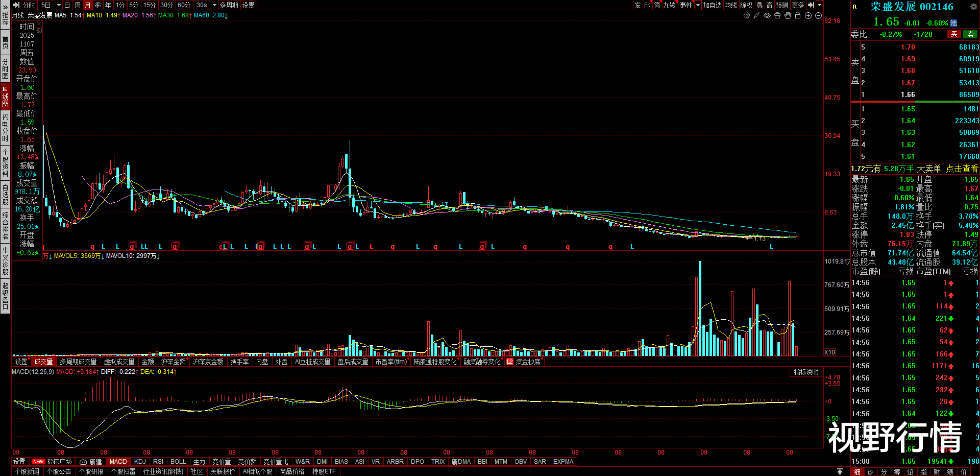Open PK comparison tool
The image size is (980, 476).
click(x=647, y=5)
